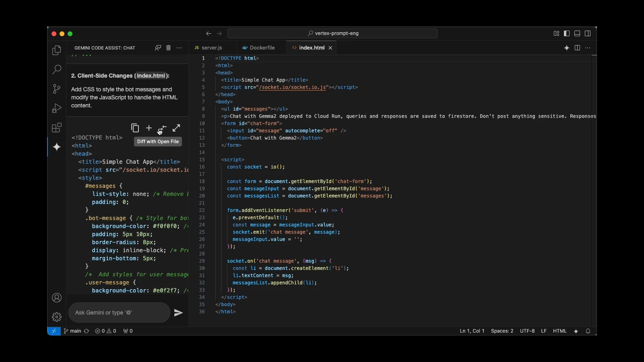Viewport: 644px width, 362px height.
Task: Copy the code block with copy icon
Action: point(135,128)
